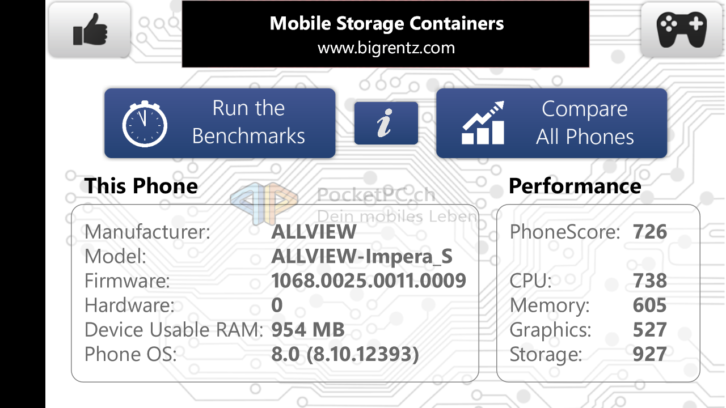Click the Firmware version number

point(369,281)
